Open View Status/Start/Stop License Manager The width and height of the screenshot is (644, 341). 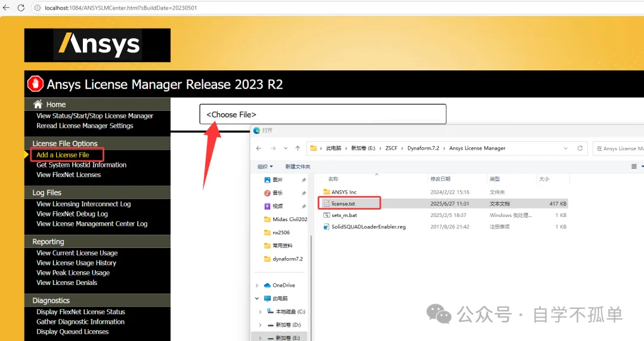coord(95,116)
